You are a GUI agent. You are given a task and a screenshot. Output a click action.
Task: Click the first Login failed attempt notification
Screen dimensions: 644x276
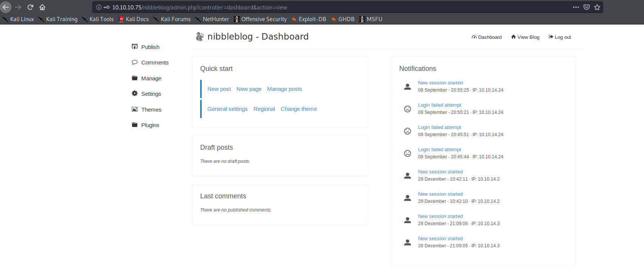[x=439, y=105]
